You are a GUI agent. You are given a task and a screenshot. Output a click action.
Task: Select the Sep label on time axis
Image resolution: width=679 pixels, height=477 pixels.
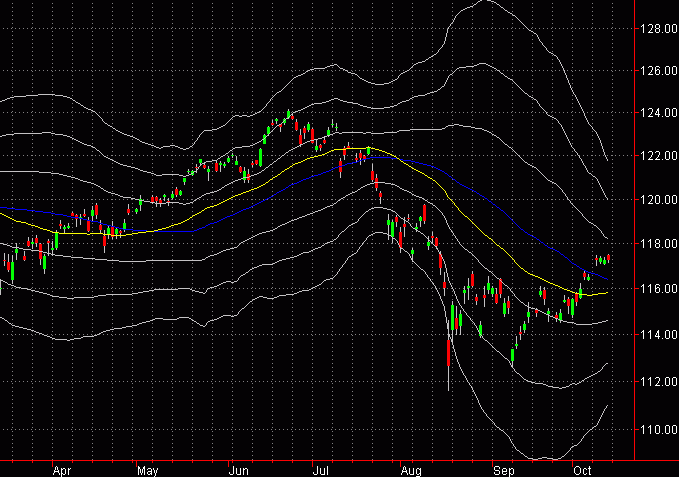[x=504, y=471]
